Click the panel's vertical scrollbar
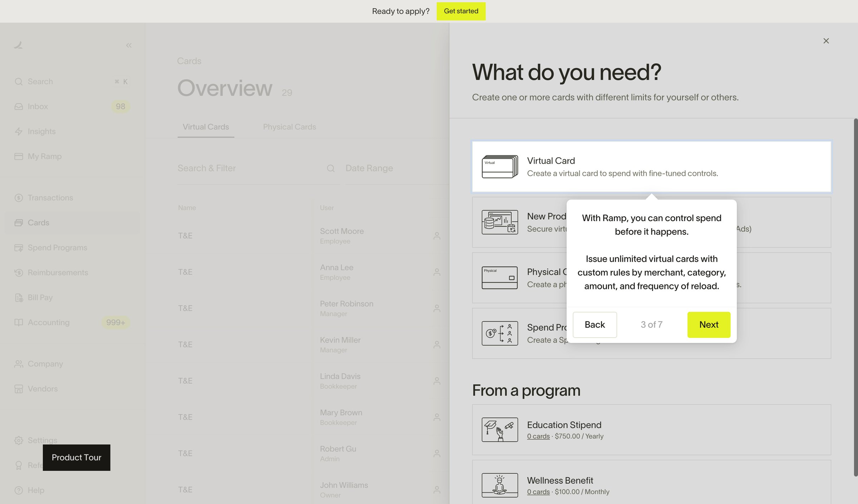 tap(855, 297)
